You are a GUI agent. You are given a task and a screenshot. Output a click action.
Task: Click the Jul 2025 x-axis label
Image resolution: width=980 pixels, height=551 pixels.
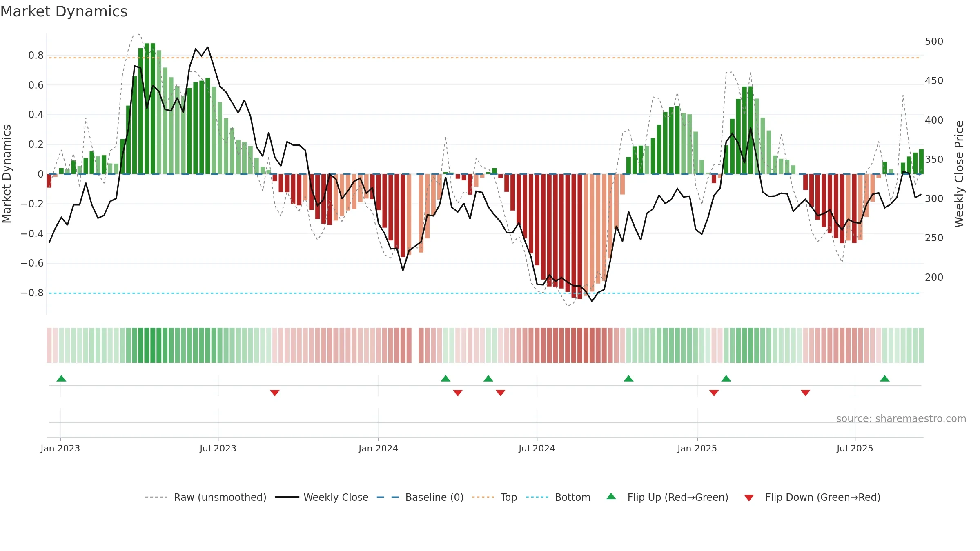click(x=855, y=448)
